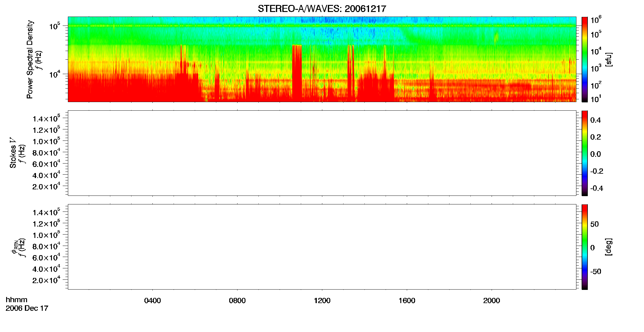This screenshot has height=332, width=644.
Task: Click the 10^1 label on sfu colorbar
Action: (596, 99)
